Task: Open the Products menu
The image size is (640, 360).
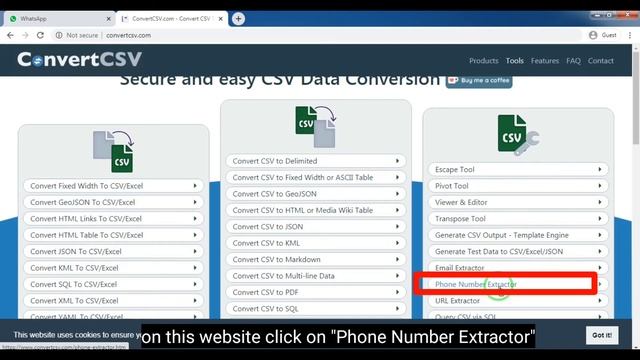Action: click(x=484, y=61)
